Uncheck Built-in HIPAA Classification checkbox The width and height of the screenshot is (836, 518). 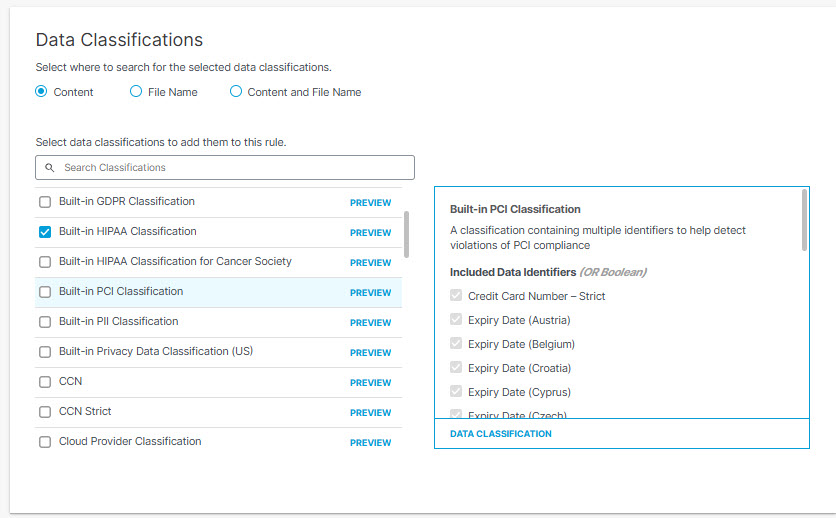tap(45, 232)
